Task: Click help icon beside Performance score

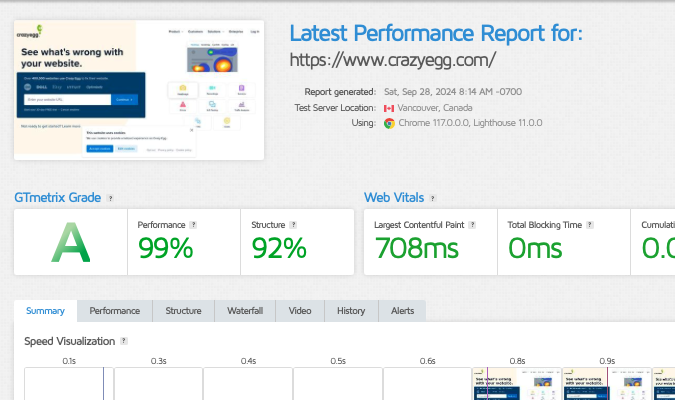Action: [x=193, y=225]
